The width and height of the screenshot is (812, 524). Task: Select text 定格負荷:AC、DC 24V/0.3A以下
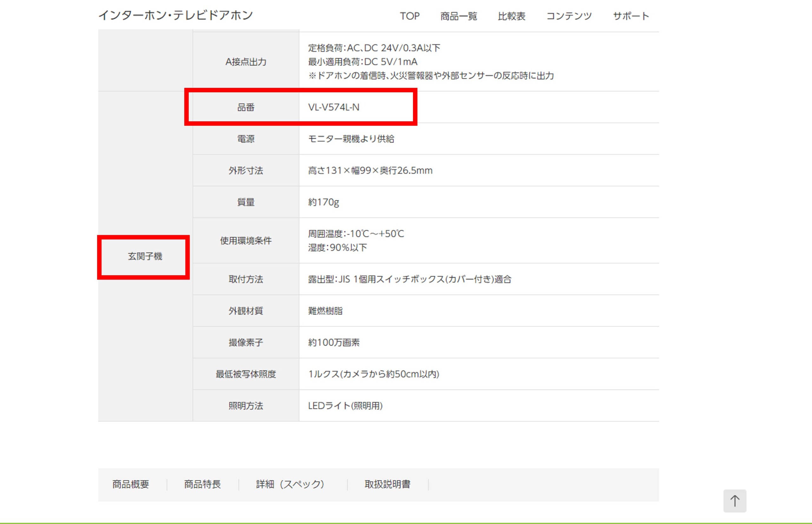pyautogui.click(x=374, y=48)
